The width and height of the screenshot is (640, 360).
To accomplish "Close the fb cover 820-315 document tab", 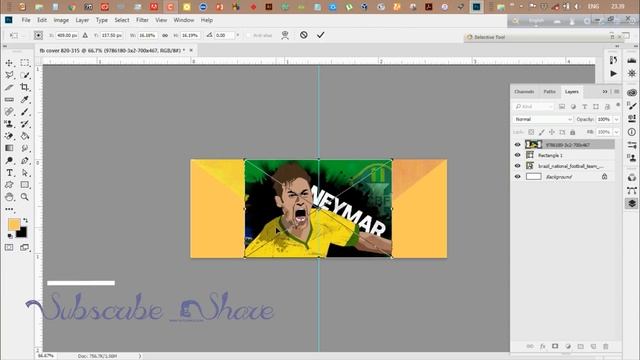I will [x=191, y=50].
